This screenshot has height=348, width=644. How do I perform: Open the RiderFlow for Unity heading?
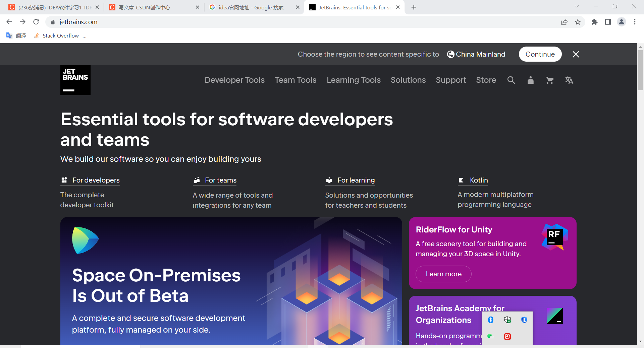pyautogui.click(x=454, y=229)
